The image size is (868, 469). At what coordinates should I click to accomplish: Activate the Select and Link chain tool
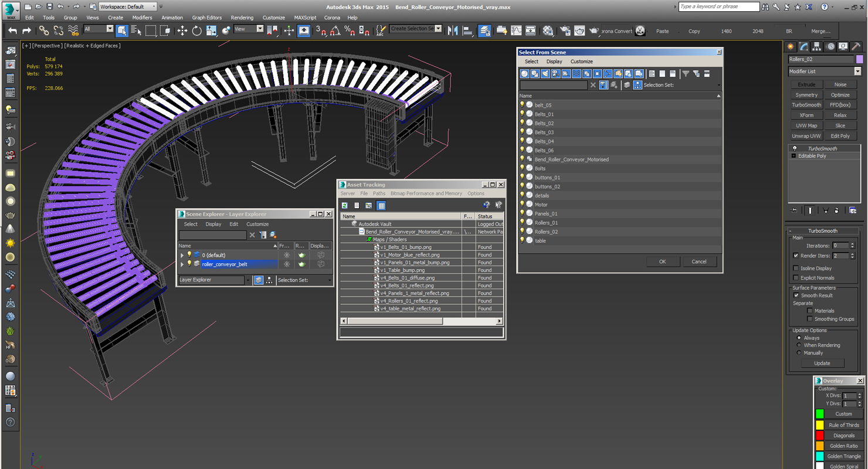(44, 30)
